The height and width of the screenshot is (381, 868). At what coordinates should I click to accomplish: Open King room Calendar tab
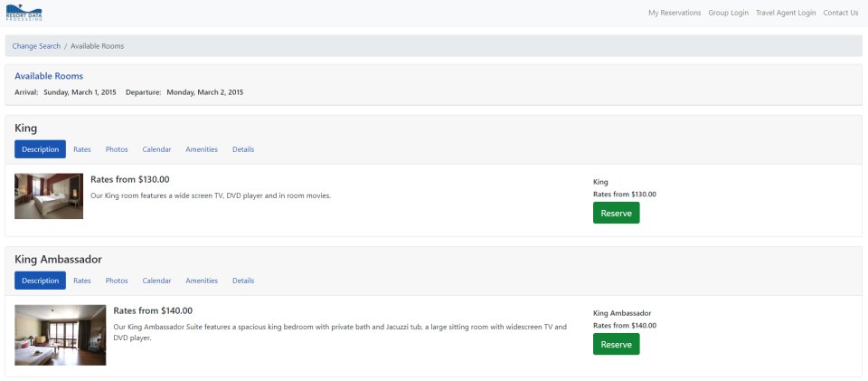click(156, 149)
